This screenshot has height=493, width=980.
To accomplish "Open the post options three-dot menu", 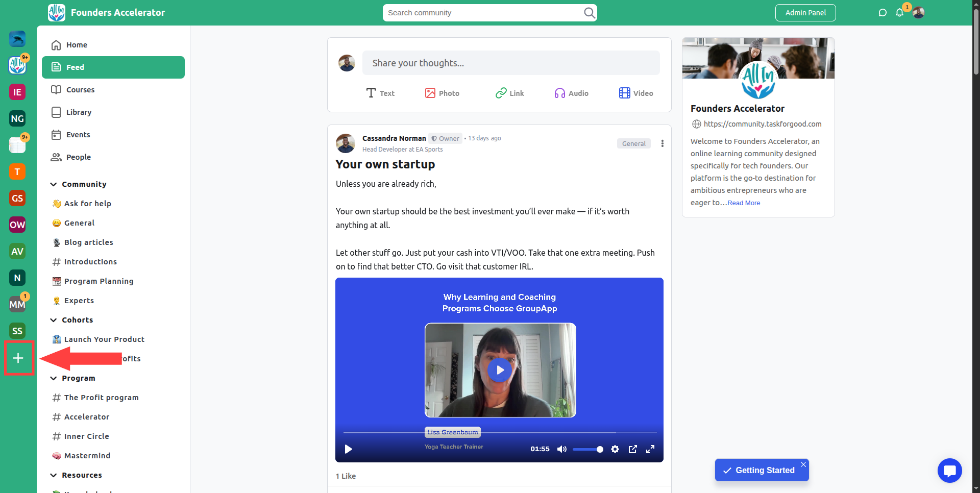I will coord(663,143).
